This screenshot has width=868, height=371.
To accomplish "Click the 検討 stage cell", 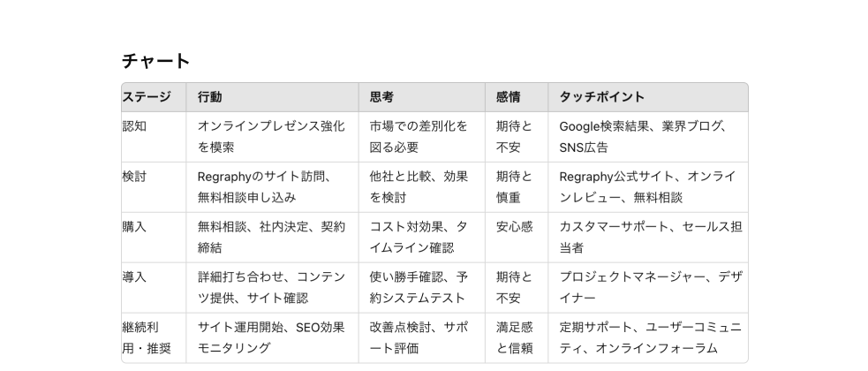I will point(154,187).
